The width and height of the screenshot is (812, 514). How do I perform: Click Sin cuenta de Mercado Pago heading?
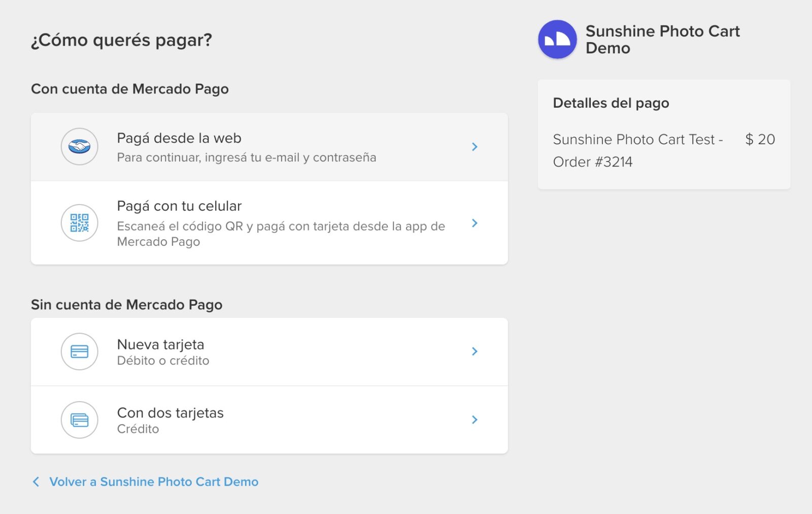[127, 305]
